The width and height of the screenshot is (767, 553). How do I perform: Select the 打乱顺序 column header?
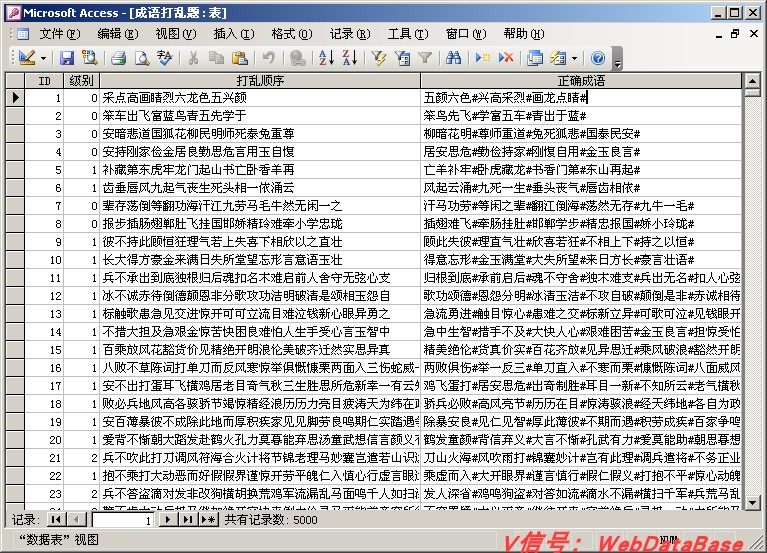pos(260,81)
